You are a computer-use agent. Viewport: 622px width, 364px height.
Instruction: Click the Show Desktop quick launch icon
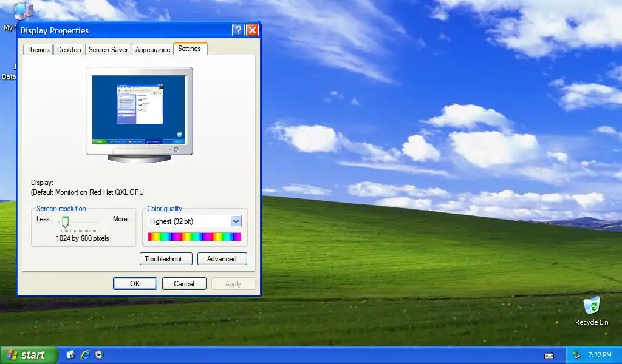point(70,354)
